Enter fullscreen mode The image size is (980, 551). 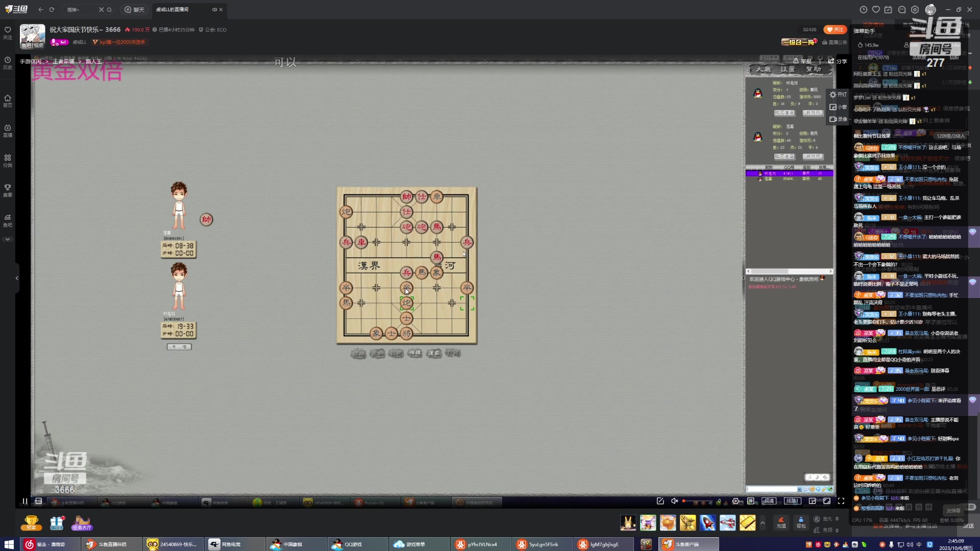841,501
